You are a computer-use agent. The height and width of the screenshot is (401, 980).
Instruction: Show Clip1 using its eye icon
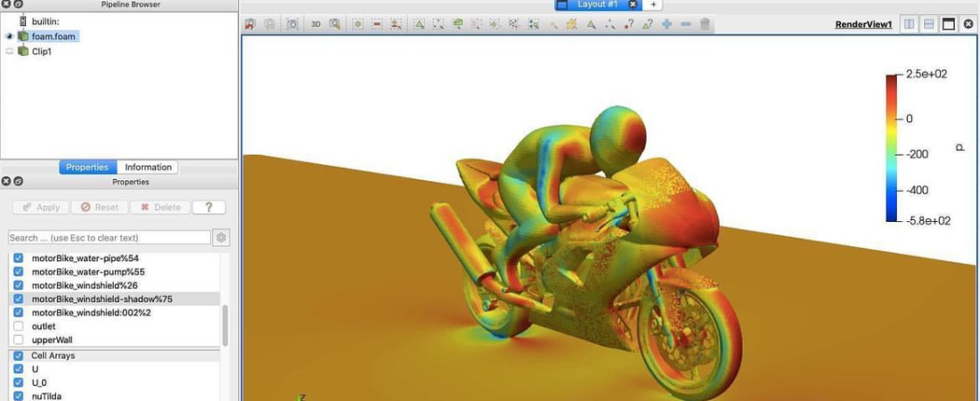point(10,52)
